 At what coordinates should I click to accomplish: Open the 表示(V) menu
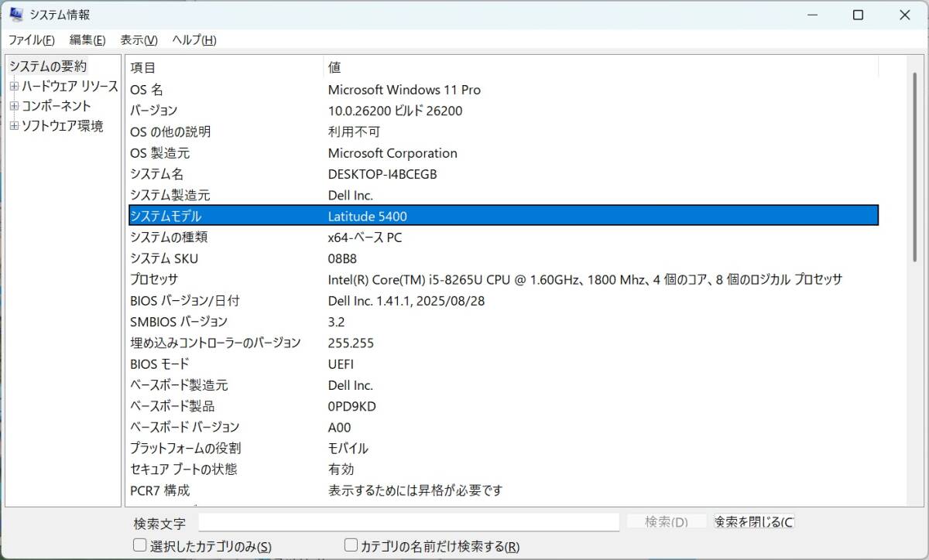139,40
